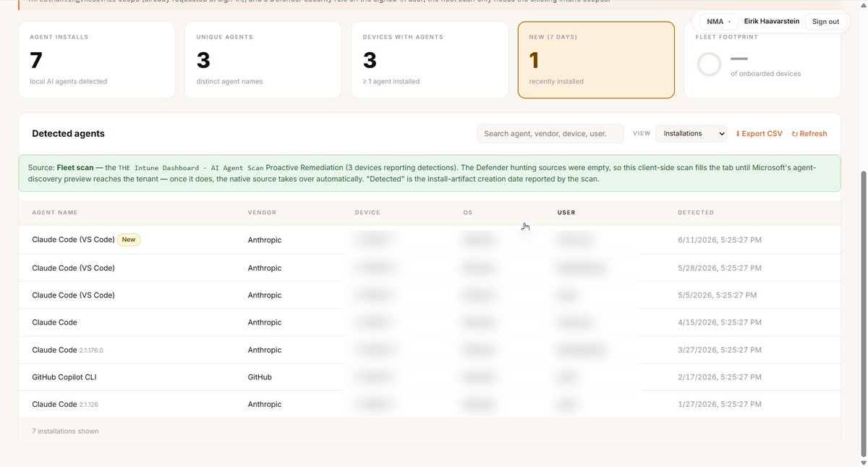Click the green Fleet scan source notice
Image resolution: width=868 pixels, height=467 pixels.
tap(430, 173)
